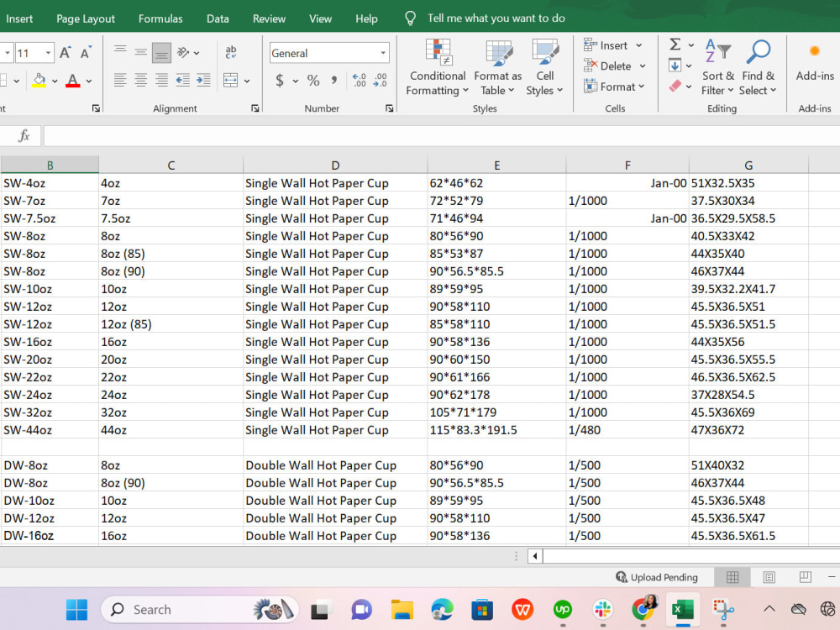Click the Insert Function fx icon

coord(24,135)
